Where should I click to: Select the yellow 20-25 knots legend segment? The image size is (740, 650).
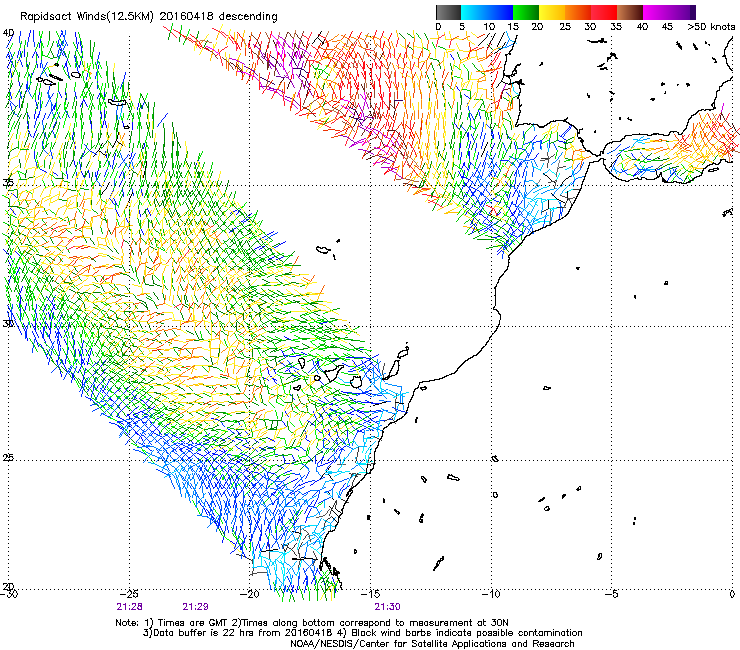click(x=552, y=12)
